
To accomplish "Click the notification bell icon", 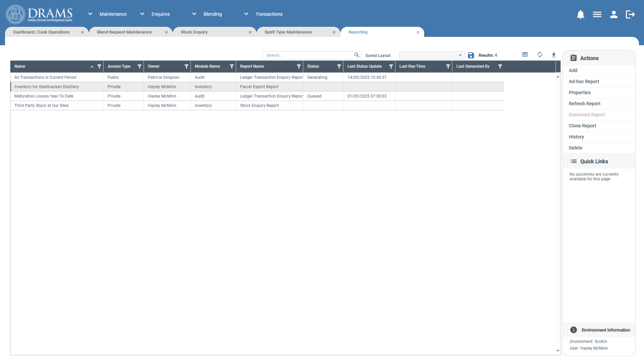I will (580, 14).
